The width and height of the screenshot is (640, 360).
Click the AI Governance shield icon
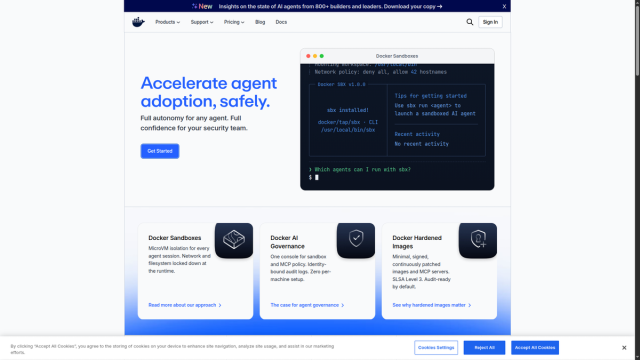356,240
